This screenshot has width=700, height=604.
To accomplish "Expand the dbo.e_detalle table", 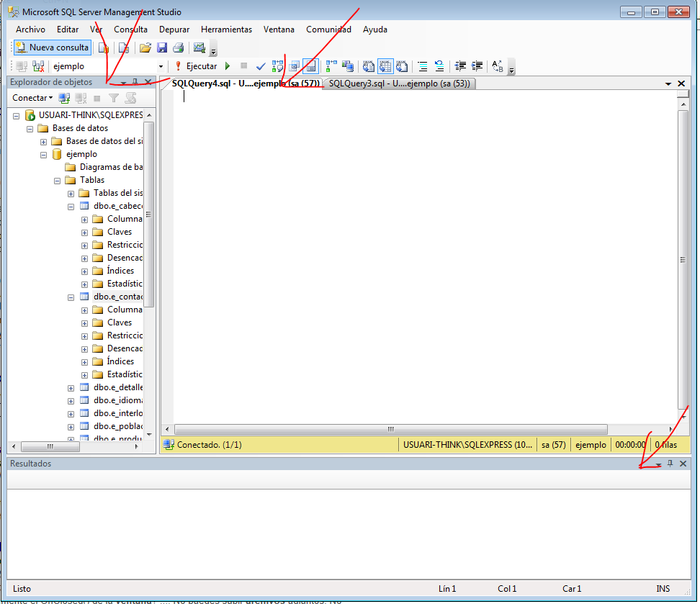I will pyautogui.click(x=71, y=388).
